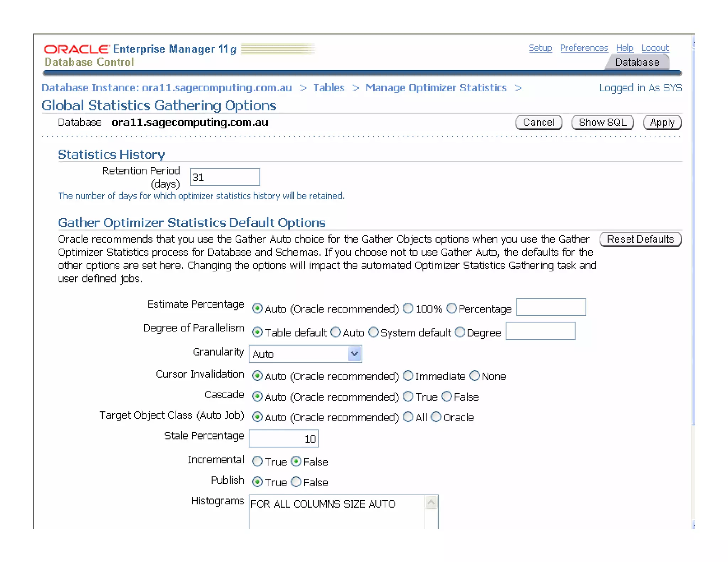Click the page vertical scrollbar
This screenshot has width=728, height=562.
[693, 281]
